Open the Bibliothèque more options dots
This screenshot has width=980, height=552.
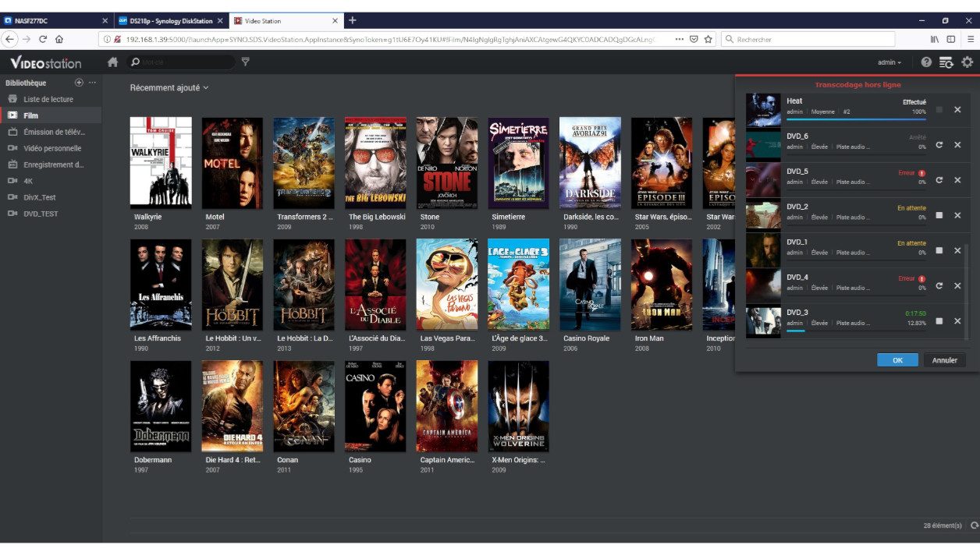(x=93, y=83)
